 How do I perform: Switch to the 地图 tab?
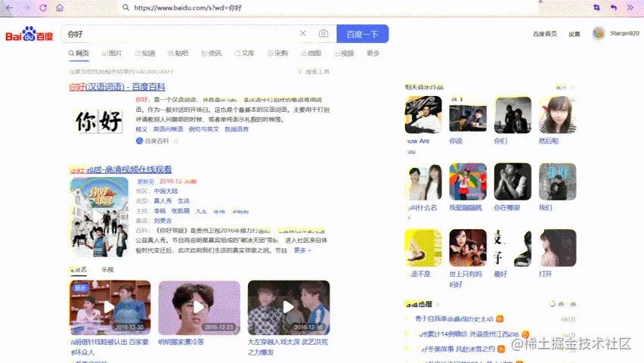311,53
